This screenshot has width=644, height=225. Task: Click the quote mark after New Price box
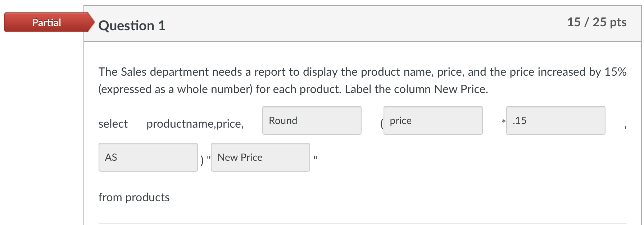[x=316, y=158]
